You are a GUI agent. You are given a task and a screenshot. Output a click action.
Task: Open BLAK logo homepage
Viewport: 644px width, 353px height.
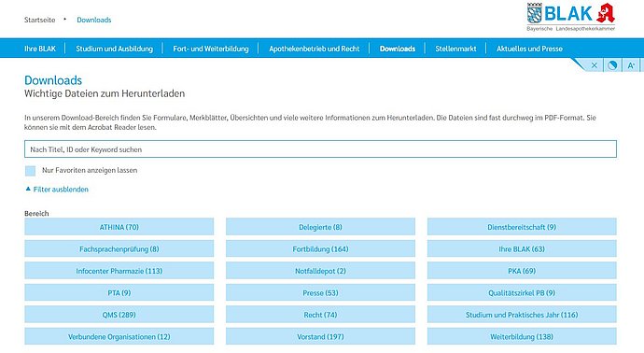tap(571, 17)
